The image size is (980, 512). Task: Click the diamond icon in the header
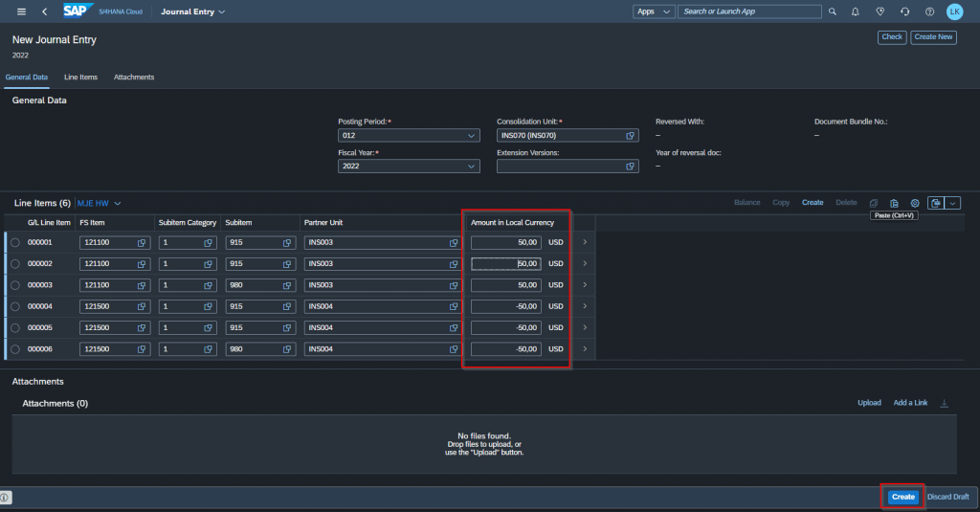click(880, 11)
